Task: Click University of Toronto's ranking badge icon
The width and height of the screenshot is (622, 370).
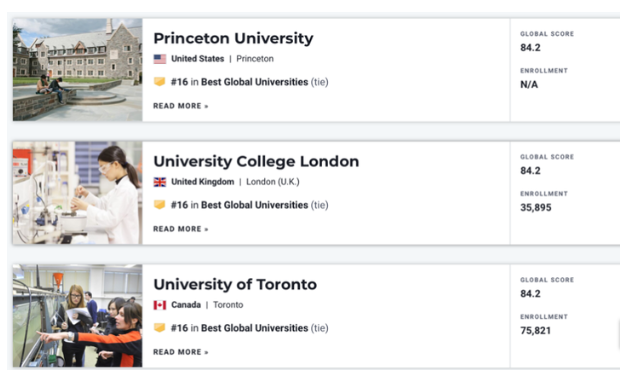Action: click(159, 328)
